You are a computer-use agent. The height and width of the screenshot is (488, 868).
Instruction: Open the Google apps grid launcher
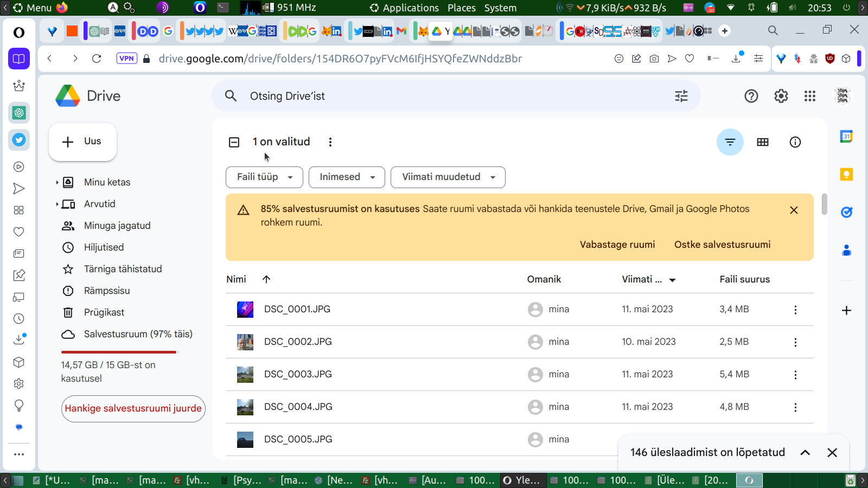click(x=810, y=96)
